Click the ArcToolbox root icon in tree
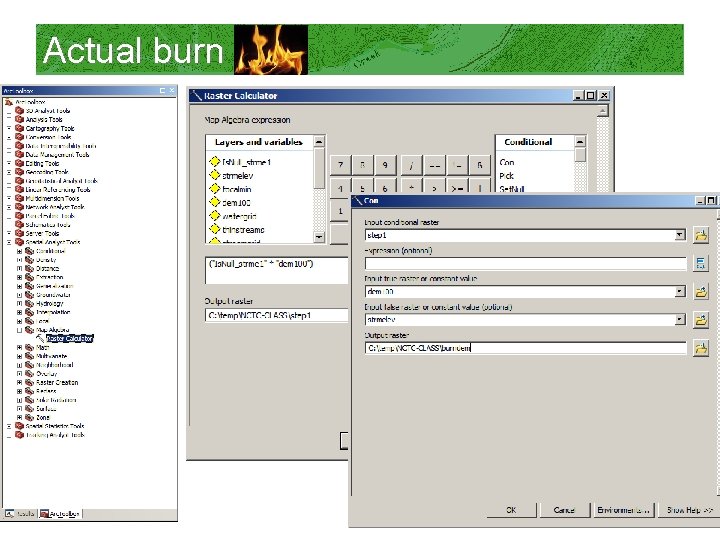This screenshot has height=540, width=720. coord(9,102)
